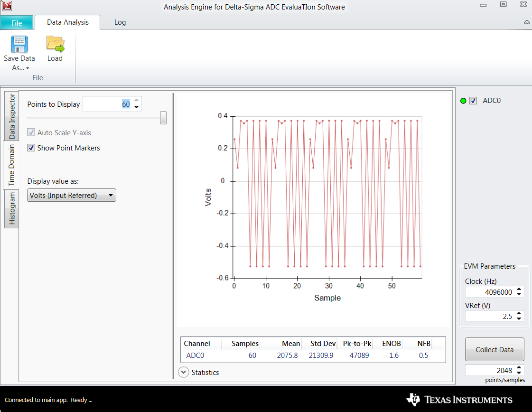Click the Std Dev value 21309.9
The height and width of the screenshot is (412, 532).
pos(321,356)
